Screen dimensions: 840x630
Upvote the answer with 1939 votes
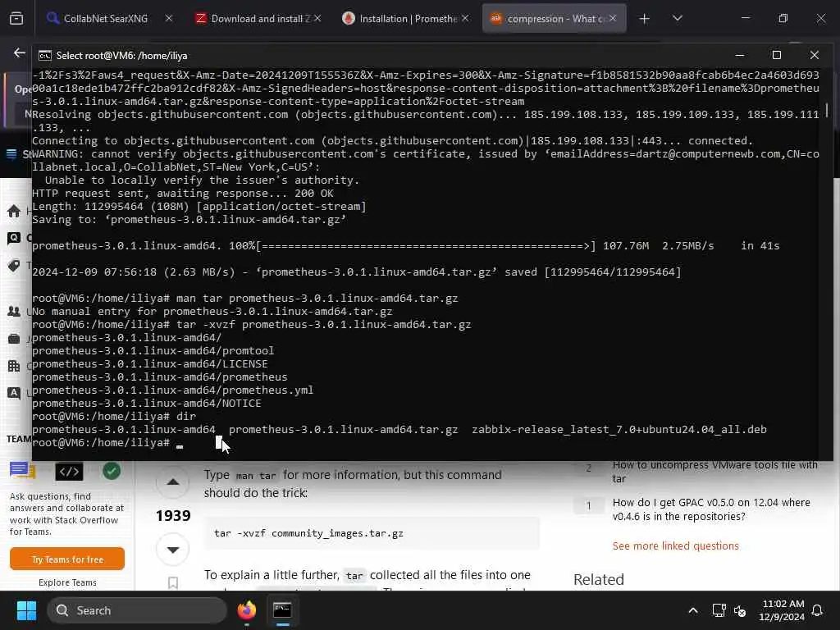click(x=172, y=482)
